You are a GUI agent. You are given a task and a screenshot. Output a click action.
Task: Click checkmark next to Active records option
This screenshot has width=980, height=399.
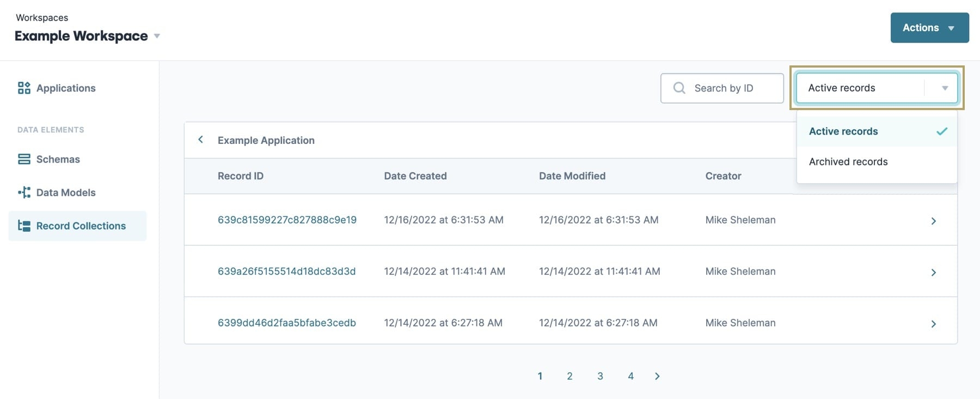click(x=942, y=131)
